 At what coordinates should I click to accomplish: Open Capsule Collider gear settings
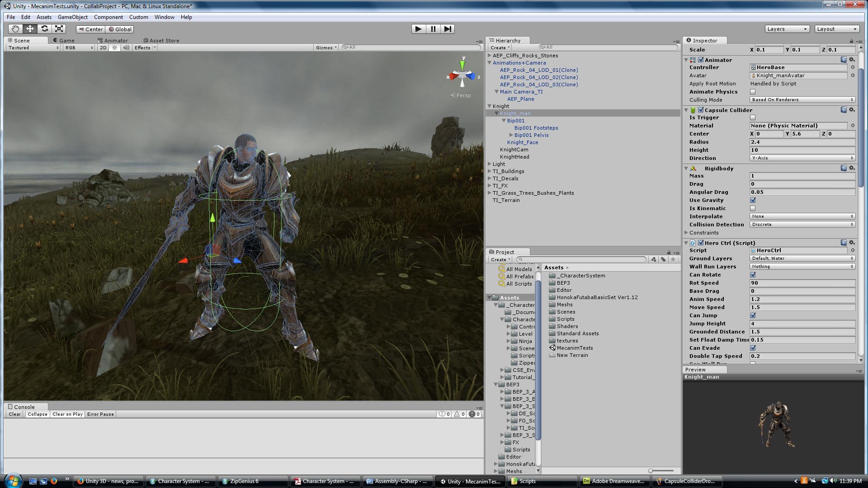(x=852, y=110)
